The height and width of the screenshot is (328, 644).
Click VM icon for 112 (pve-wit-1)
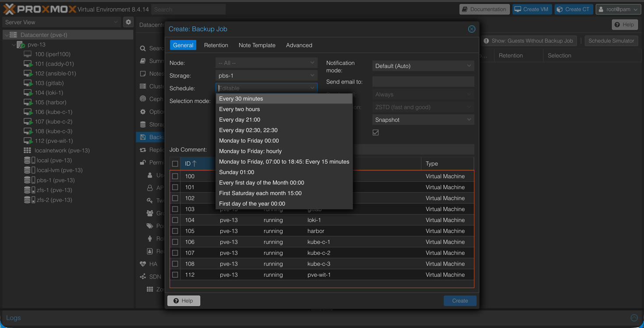[x=28, y=141]
